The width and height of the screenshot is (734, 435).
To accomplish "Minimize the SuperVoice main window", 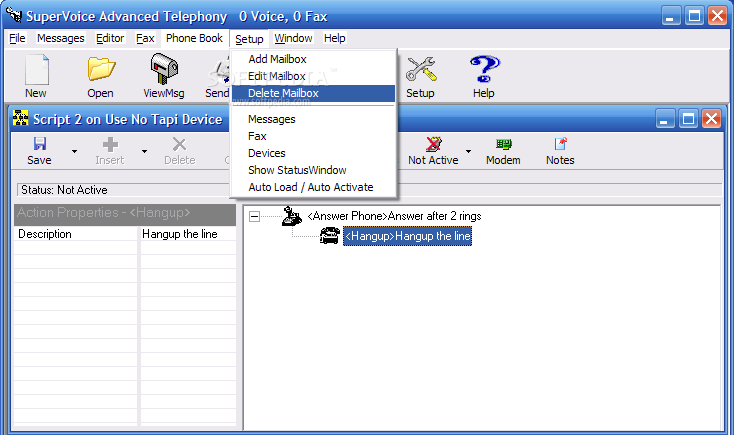I will pos(671,15).
